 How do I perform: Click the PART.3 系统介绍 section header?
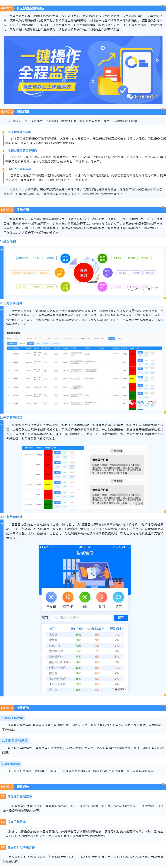pos(23,210)
